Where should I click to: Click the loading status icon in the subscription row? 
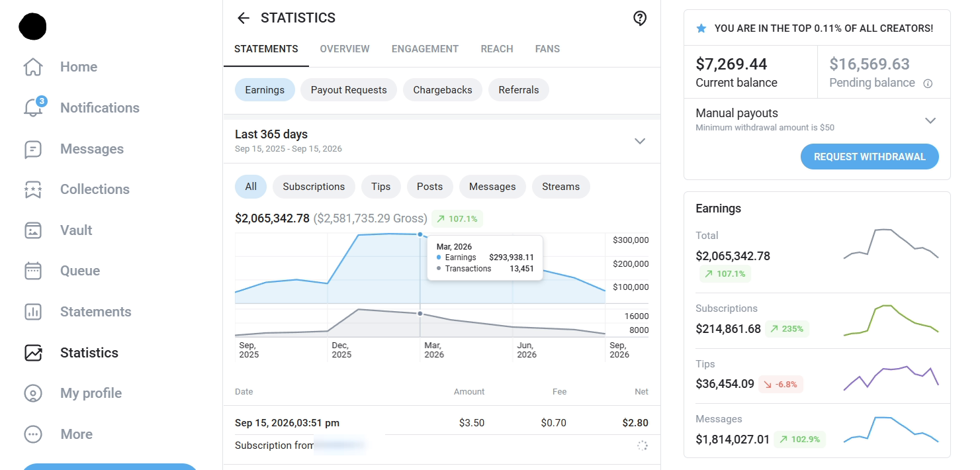click(642, 446)
